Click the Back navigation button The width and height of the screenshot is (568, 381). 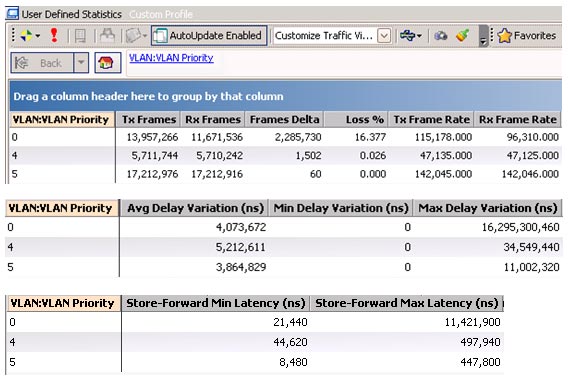pos(42,63)
